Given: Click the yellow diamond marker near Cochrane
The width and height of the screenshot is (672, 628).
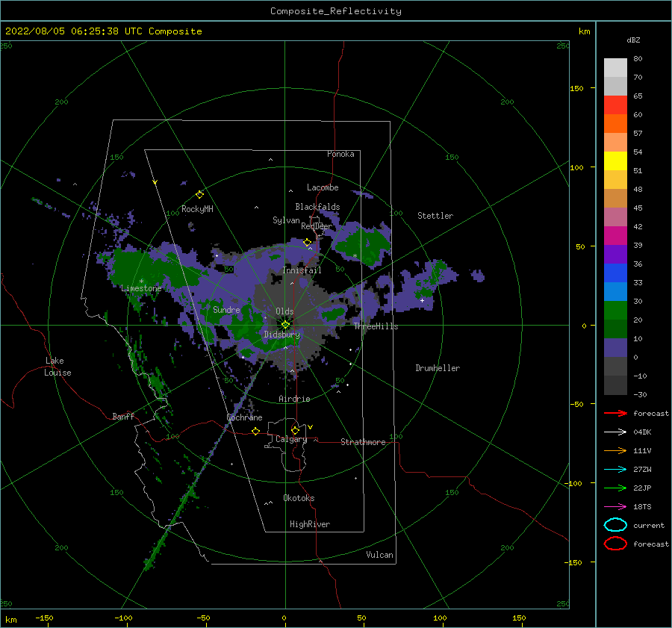Looking at the screenshot, I should 256,431.
